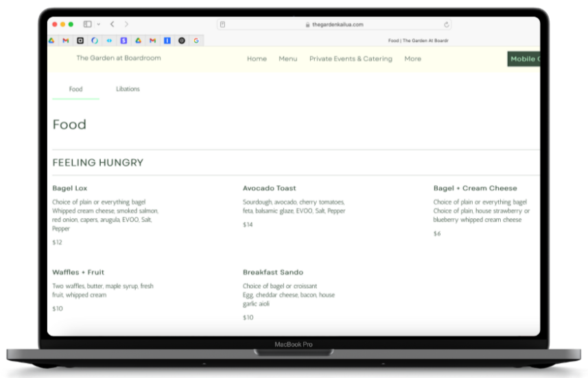Open the tab group dropdown chevron

pos(99,25)
